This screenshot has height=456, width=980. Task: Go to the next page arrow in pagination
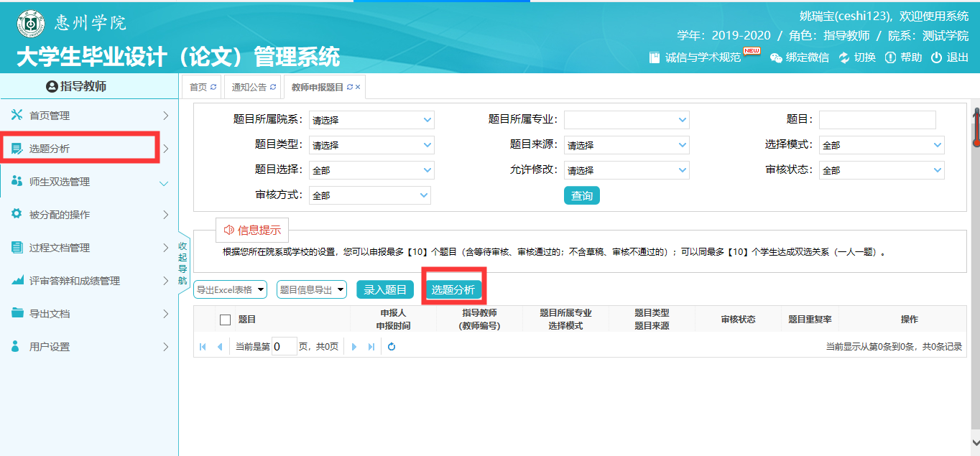(354, 347)
